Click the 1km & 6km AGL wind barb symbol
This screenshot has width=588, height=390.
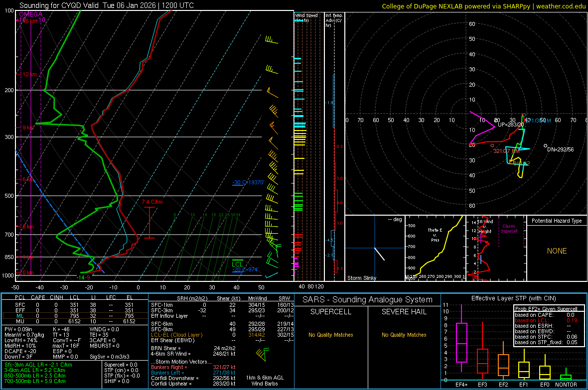point(263,354)
